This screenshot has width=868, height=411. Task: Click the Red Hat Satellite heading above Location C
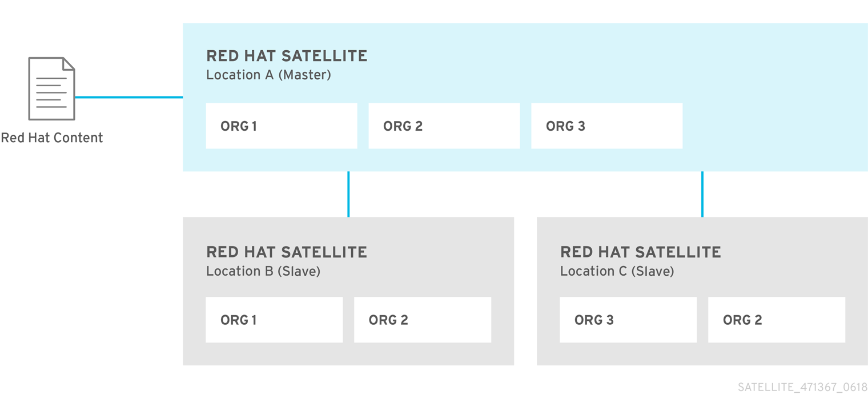tap(641, 252)
